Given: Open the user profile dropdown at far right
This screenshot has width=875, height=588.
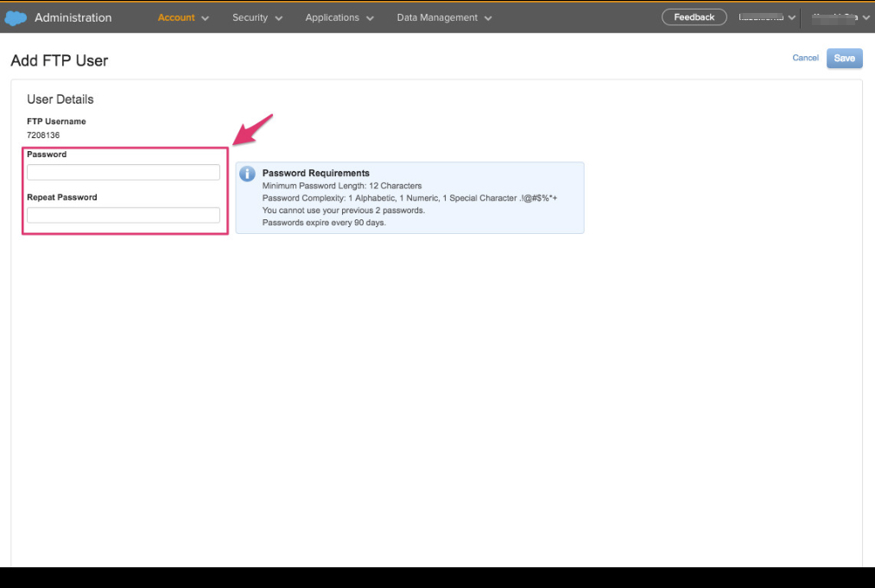Looking at the screenshot, I should 840,17.
